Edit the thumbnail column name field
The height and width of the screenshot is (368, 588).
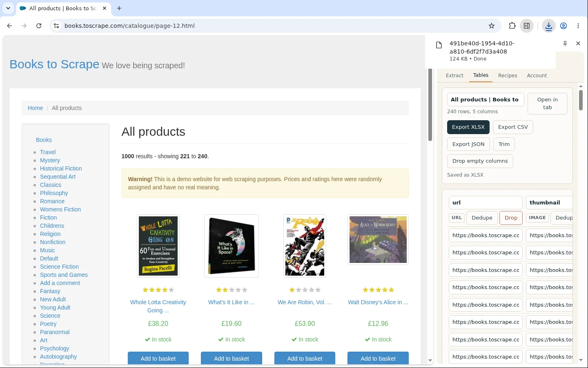549,203
